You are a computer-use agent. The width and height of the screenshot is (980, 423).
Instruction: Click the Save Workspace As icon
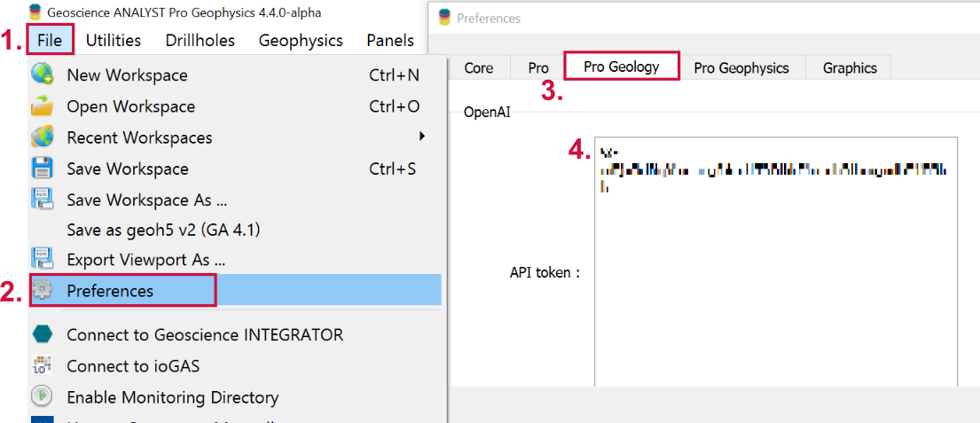coord(43,200)
